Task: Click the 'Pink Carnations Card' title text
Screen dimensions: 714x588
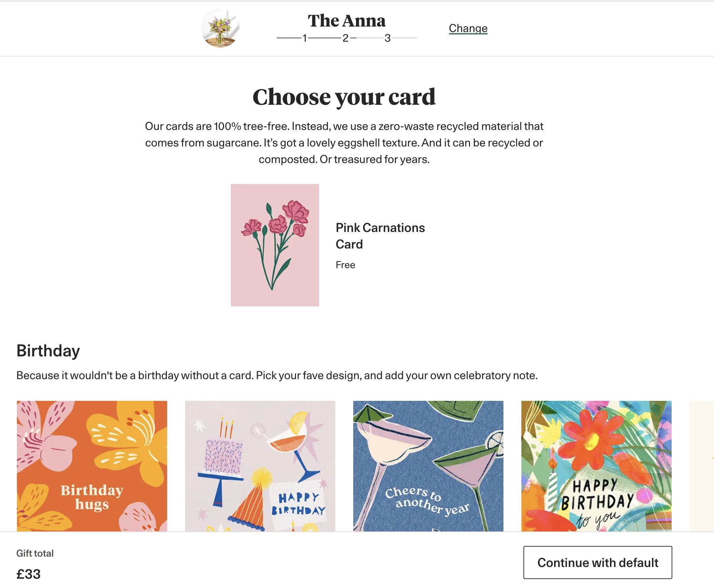Action: pyautogui.click(x=380, y=236)
